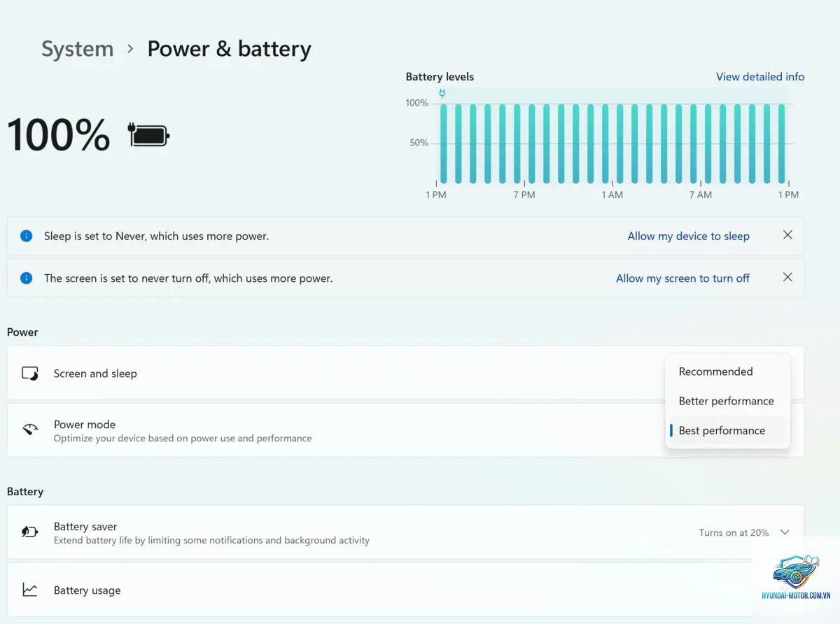The width and height of the screenshot is (840, 624).
Task: Click the Screen and sleep icon
Action: click(30, 374)
